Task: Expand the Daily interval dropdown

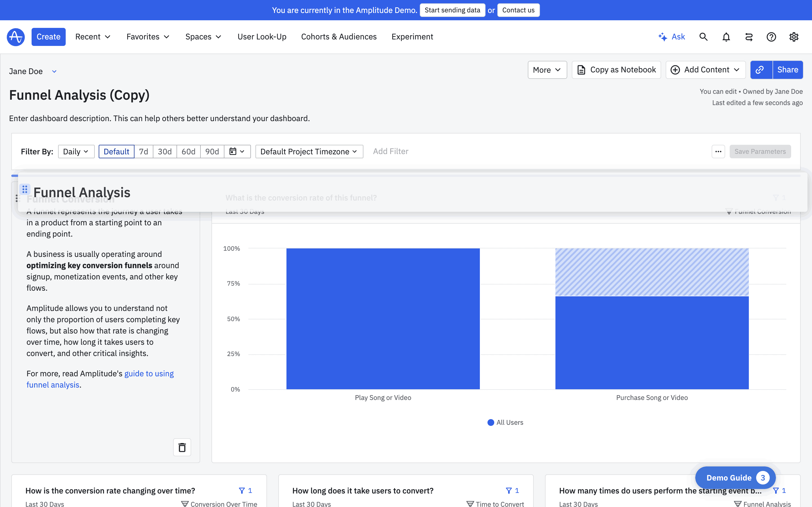Action: point(76,152)
